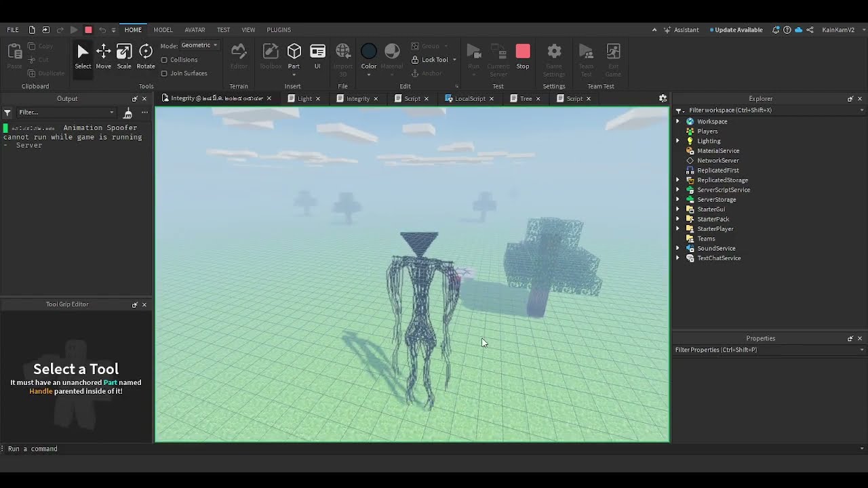The image size is (868, 488).
Task: Open the Toolbox
Action: [271, 56]
